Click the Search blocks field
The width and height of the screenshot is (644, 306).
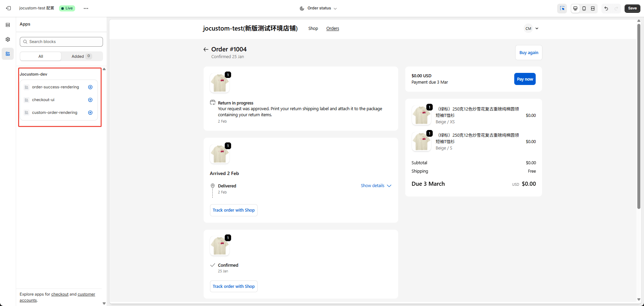coord(61,42)
